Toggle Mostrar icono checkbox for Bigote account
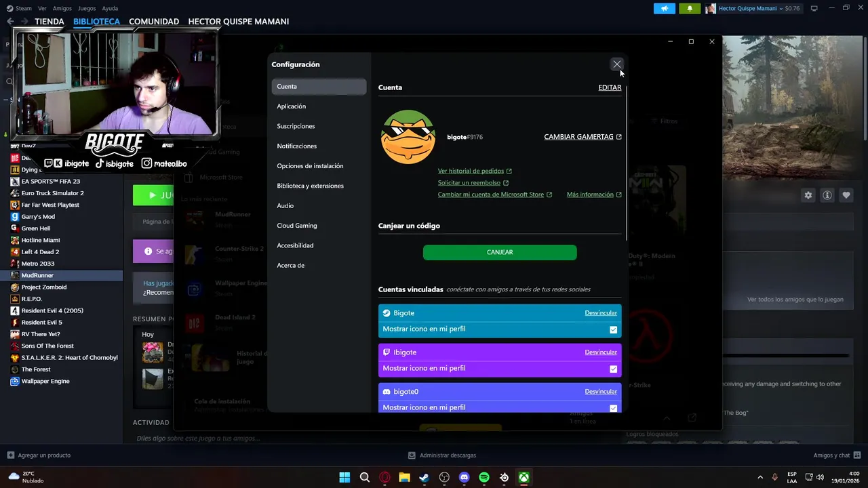The image size is (868, 488). pyautogui.click(x=613, y=329)
